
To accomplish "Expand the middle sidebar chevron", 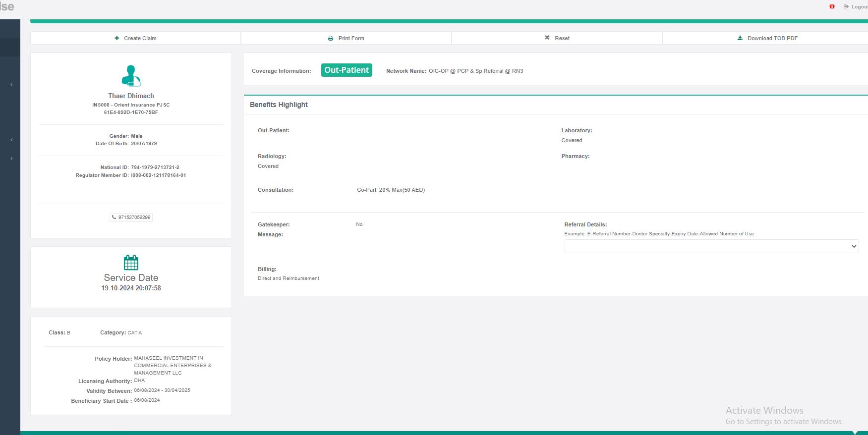I will click(x=11, y=140).
